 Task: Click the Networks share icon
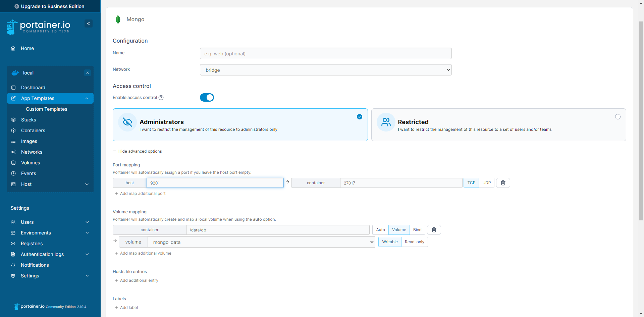coord(13,152)
